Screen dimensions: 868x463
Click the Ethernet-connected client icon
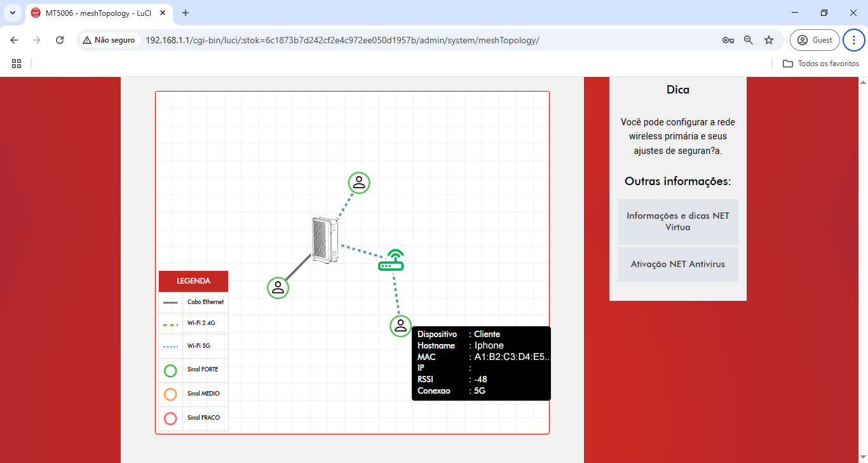click(x=278, y=287)
